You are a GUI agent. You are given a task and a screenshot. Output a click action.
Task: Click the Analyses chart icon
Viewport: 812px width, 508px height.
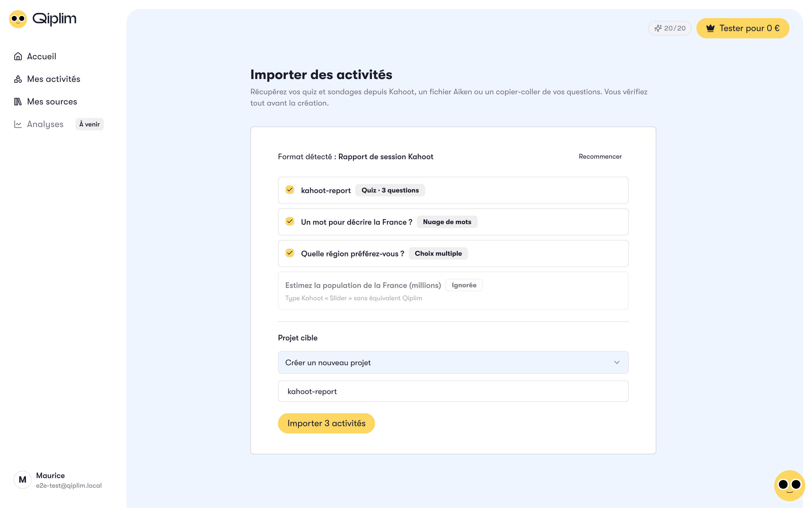tap(18, 124)
